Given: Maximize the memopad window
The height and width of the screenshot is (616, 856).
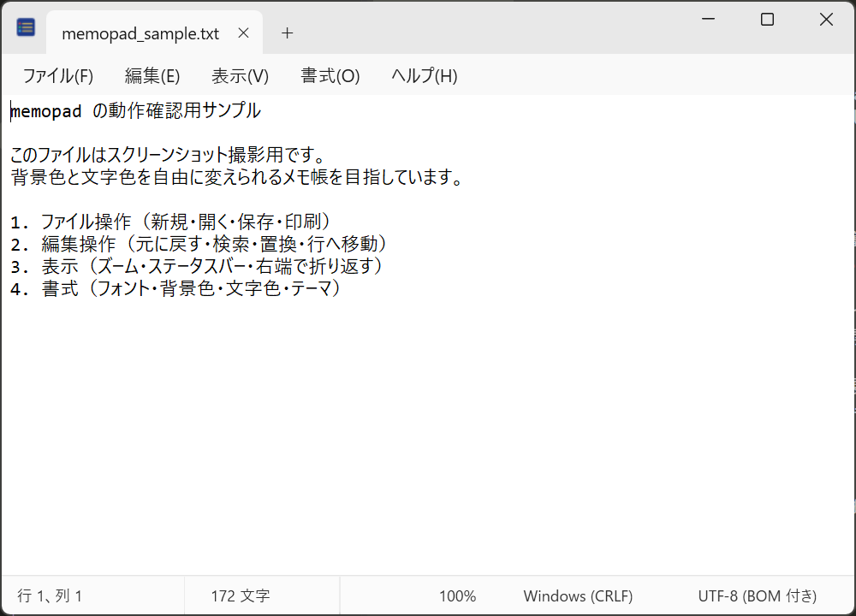Looking at the screenshot, I should 767,20.
